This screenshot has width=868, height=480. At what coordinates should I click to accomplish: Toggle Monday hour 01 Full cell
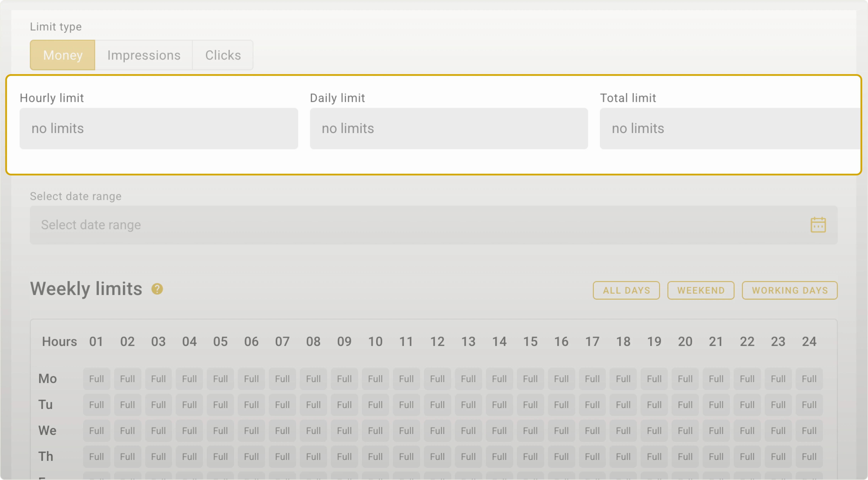click(x=96, y=378)
